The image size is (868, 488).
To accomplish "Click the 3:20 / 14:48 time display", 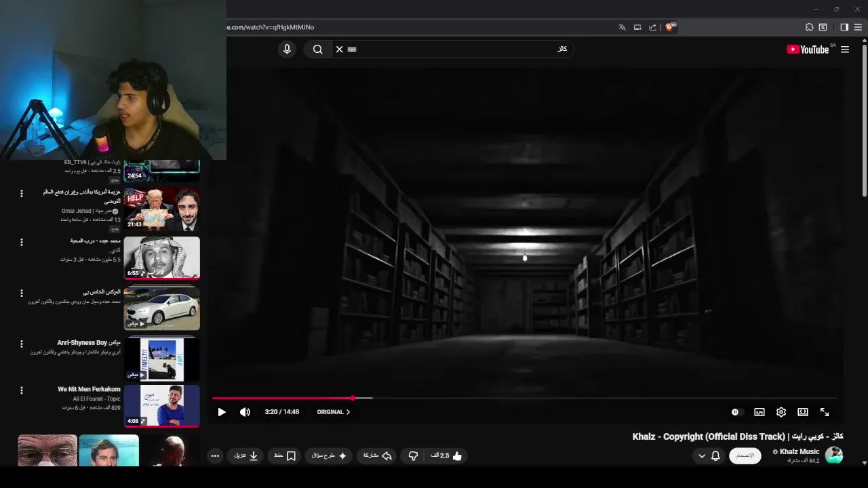I will tap(281, 412).
